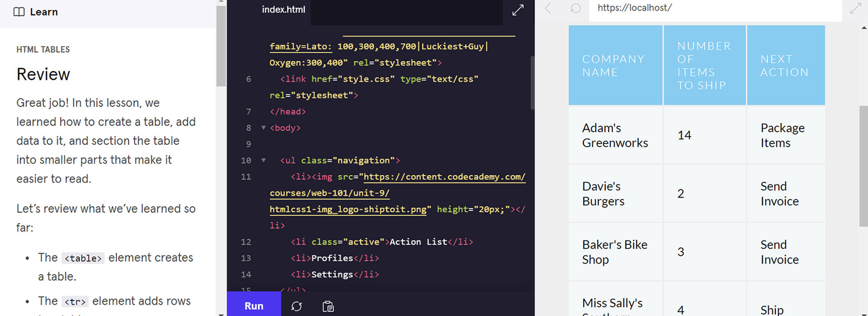Click the Number of Items to Ship header
The width and height of the screenshot is (868, 316).
[x=704, y=66]
